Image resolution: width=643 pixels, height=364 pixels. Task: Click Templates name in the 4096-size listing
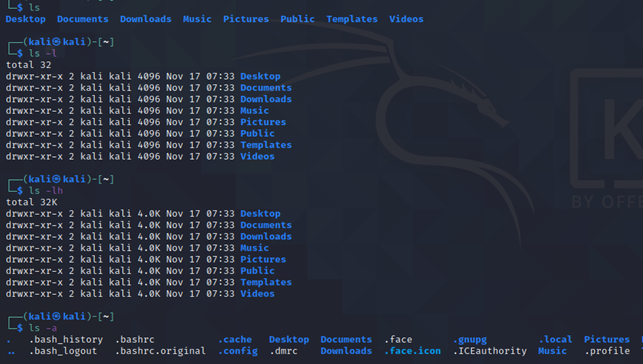[x=266, y=145]
